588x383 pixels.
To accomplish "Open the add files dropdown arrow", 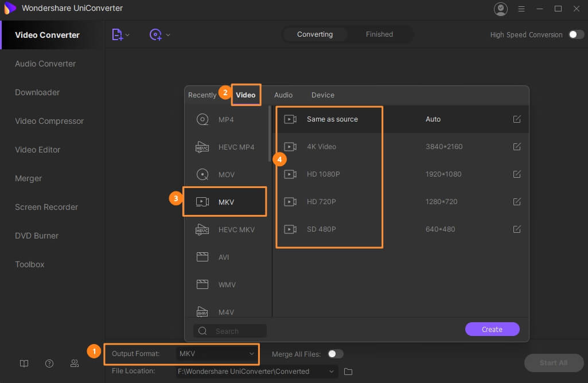I will 127,35.
